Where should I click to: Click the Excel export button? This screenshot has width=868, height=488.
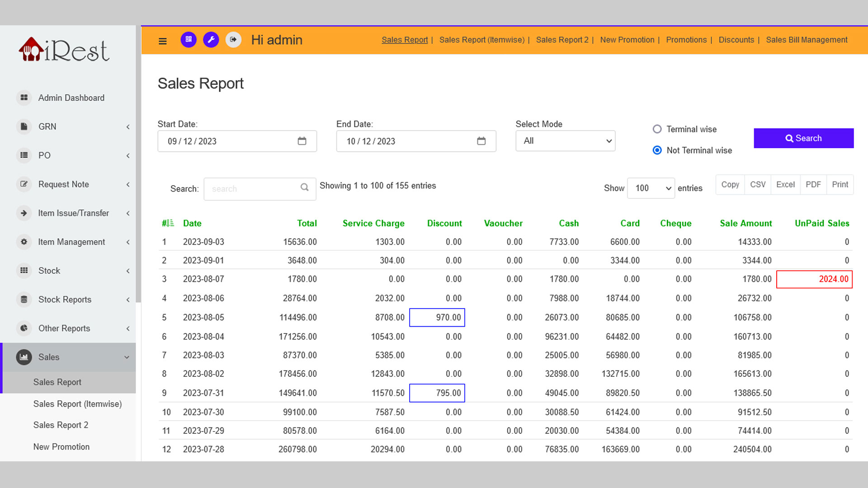coord(785,184)
